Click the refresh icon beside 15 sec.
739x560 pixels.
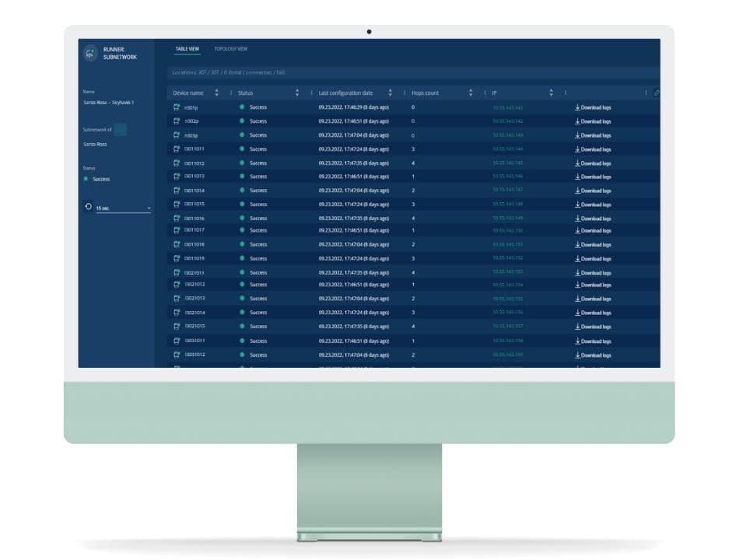click(88, 207)
